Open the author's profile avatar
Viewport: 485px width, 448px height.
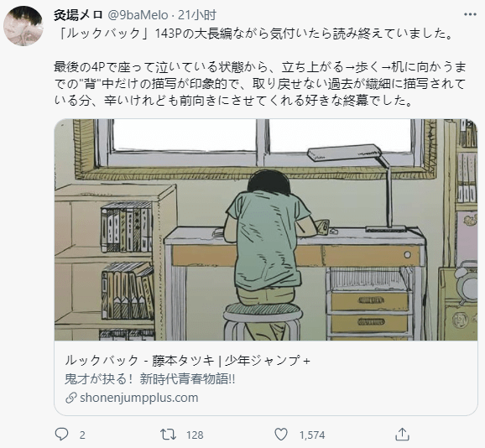point(23,26)
